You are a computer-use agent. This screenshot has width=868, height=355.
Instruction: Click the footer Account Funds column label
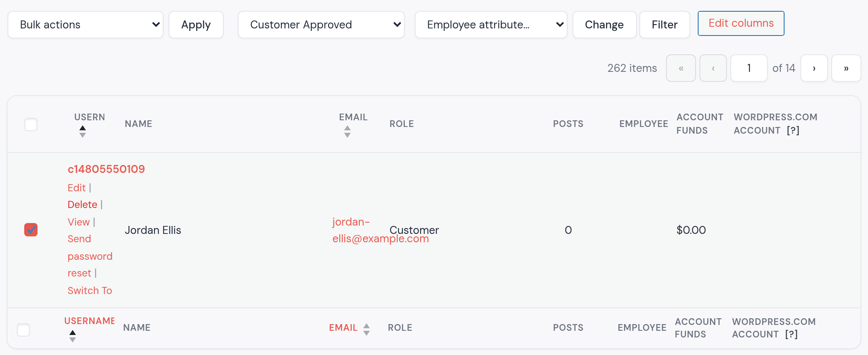click(698, 328)
